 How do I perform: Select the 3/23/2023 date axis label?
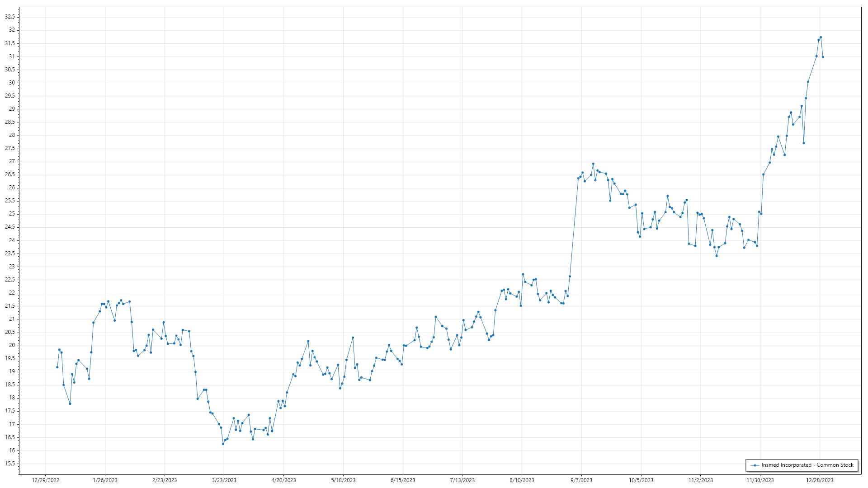tap(224, 480)
